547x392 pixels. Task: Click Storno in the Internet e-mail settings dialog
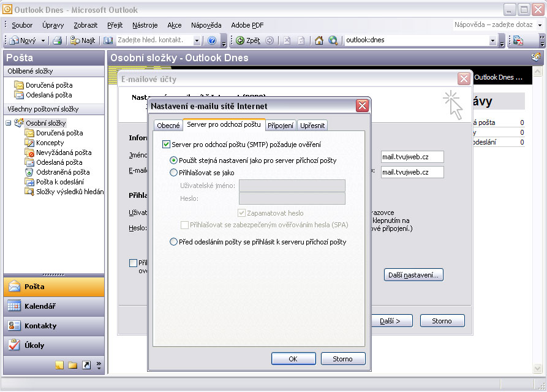tap(342, 359)
